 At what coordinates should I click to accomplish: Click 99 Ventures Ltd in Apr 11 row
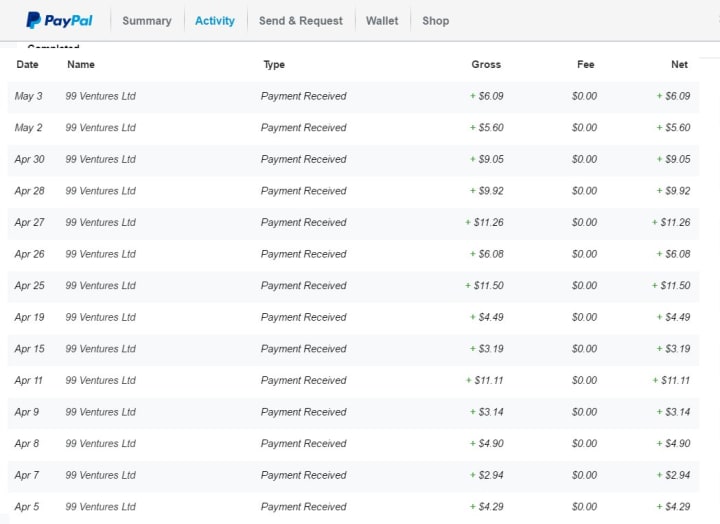[101, 380]
